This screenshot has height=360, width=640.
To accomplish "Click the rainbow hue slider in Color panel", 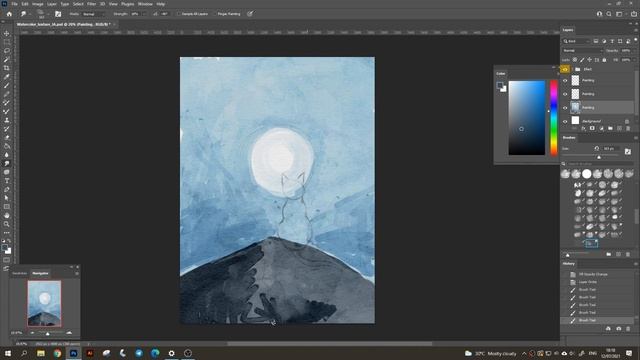I will tap(554, 118).
